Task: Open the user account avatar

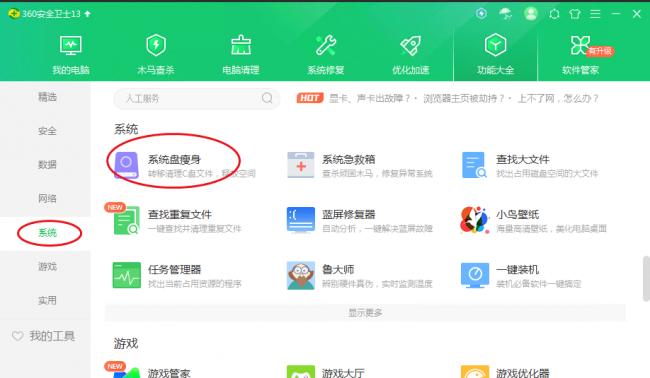Action: point(531,14)
